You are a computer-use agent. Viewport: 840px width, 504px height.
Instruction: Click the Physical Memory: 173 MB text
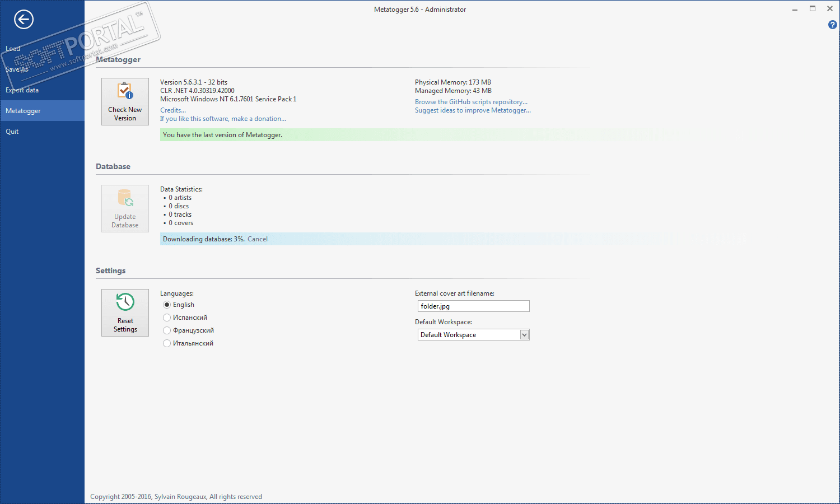(x=453, y=82)
